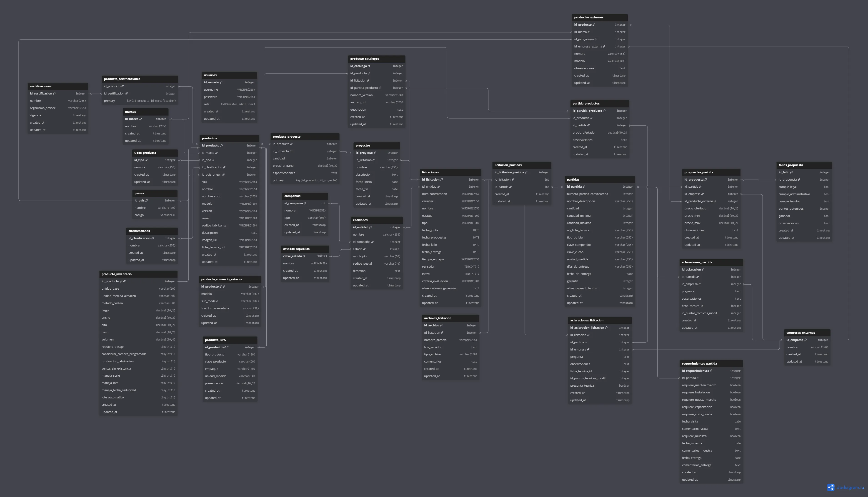Viewport: 868px width, 497px height.
Task: Select the aclaraciones_licitacion table header
Action: (600, 321)
